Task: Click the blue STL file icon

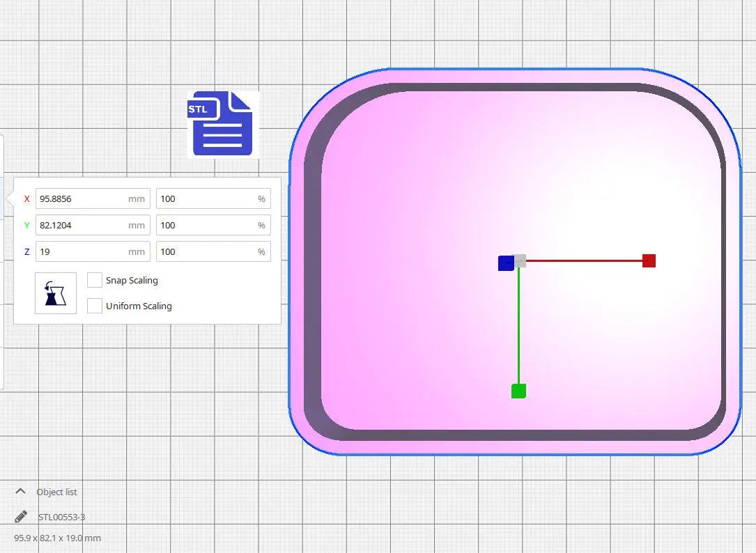Action: [221, 123]
